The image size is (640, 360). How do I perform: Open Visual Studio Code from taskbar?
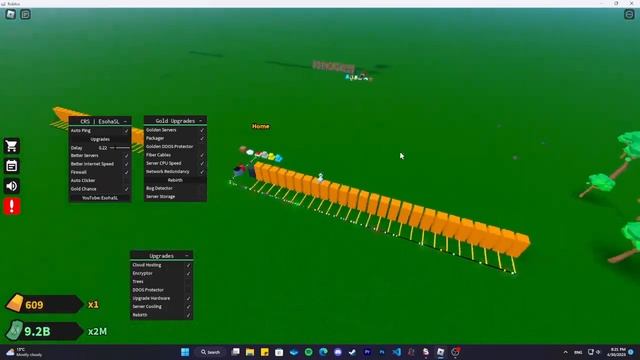coord(396,352)
